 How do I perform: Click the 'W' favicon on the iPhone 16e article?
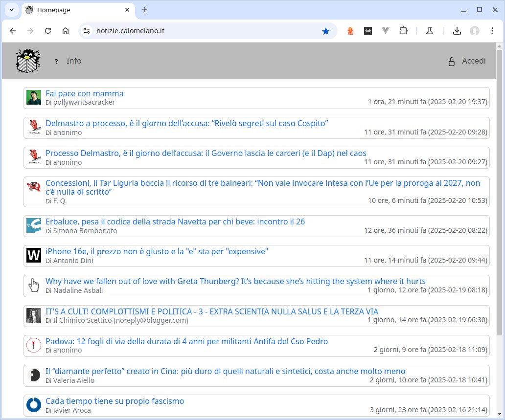click(x=33, y=255)
